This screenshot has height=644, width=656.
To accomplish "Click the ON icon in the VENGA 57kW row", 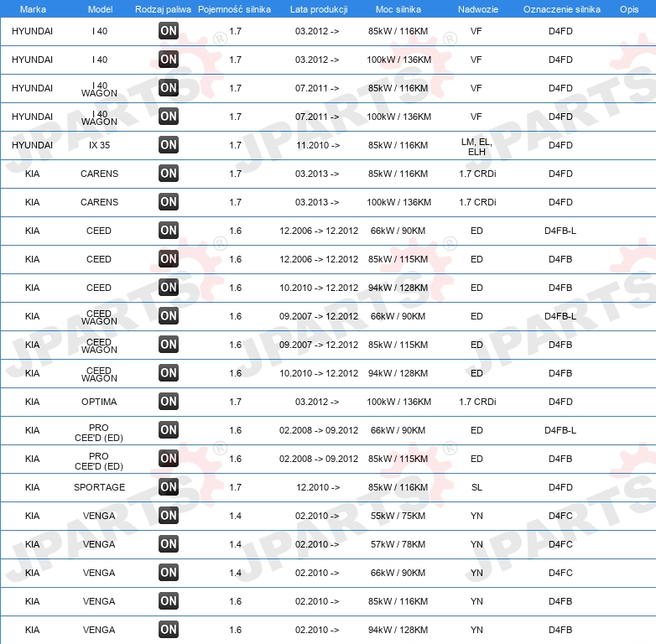I will (169, 543).
